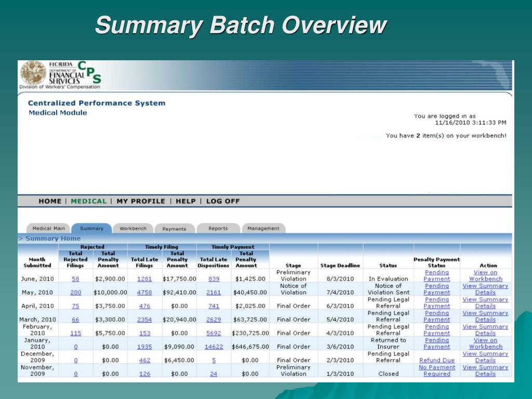
Task: Open View on Workbench for June 2010
Action: pyautogui.click(x=486, y=275)
